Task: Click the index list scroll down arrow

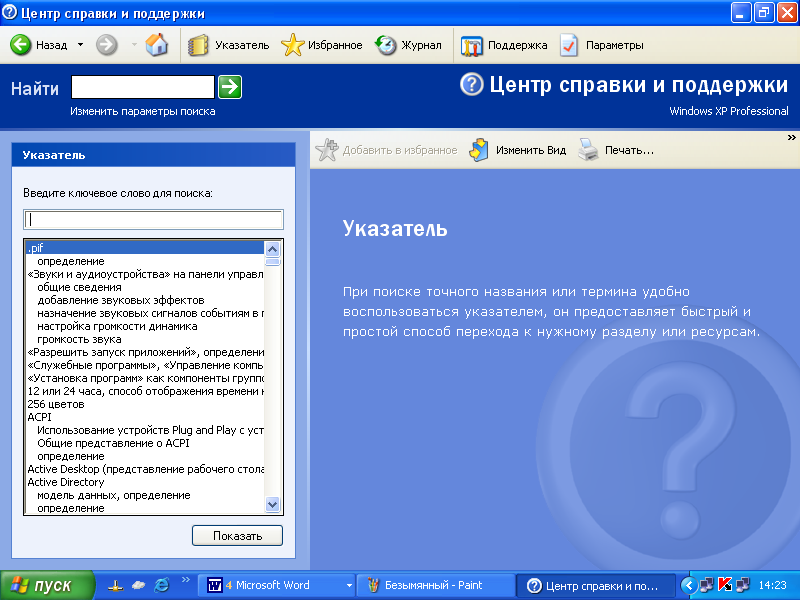Action: click(272, 505)
